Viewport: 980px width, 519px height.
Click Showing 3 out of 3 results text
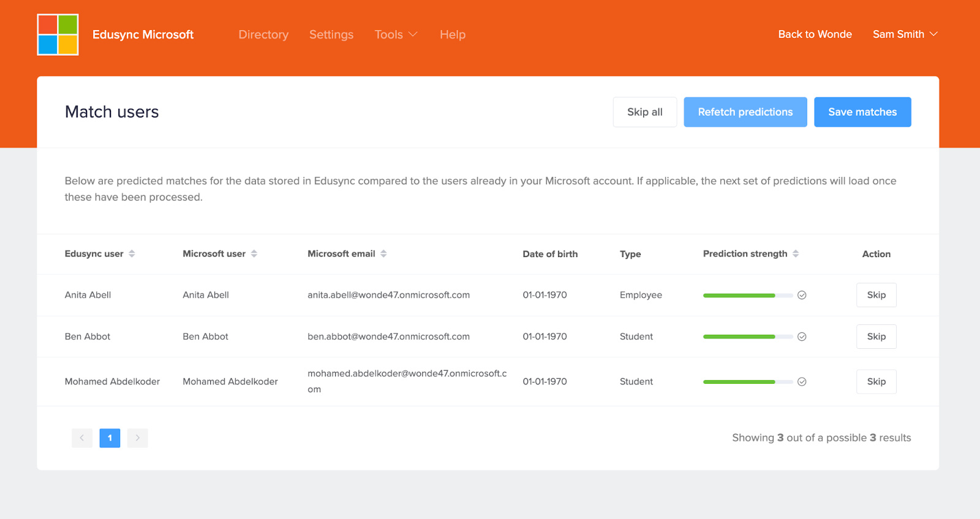(821, 438)
